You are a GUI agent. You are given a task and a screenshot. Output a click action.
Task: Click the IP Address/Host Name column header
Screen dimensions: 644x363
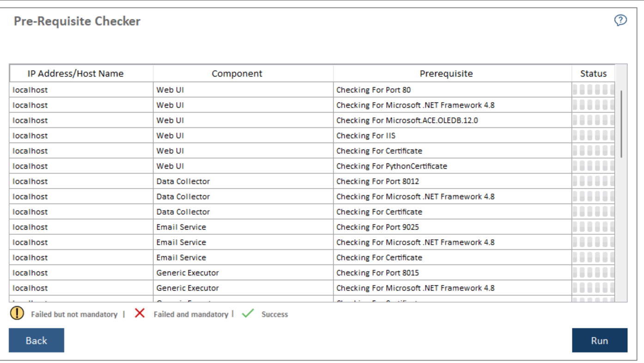tap(75, 73)
